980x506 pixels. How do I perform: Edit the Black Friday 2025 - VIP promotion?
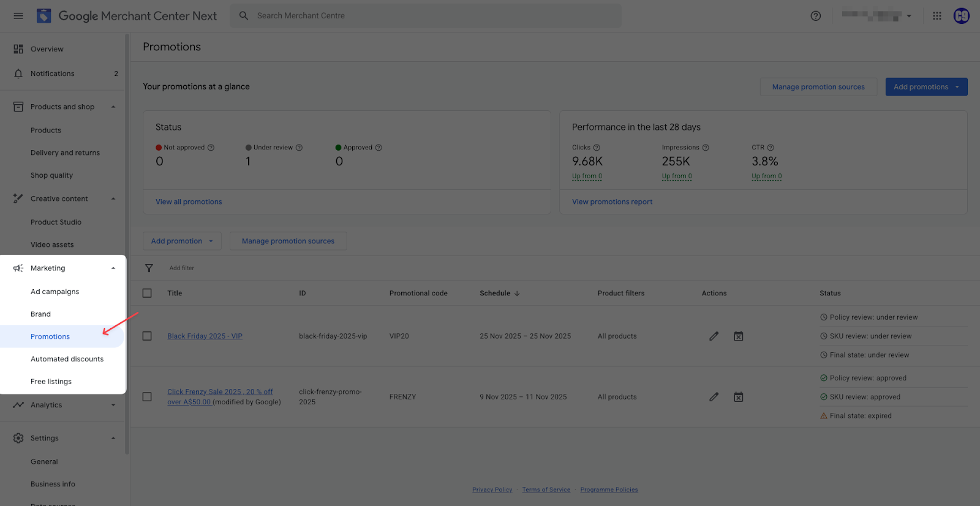[714, 336]
